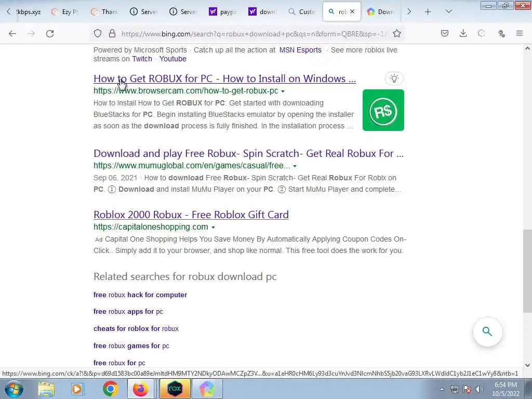The height and width of the screenshot is (399, 532).
Task: Open Download and play Free Robux result
Action: click(248, 153)
